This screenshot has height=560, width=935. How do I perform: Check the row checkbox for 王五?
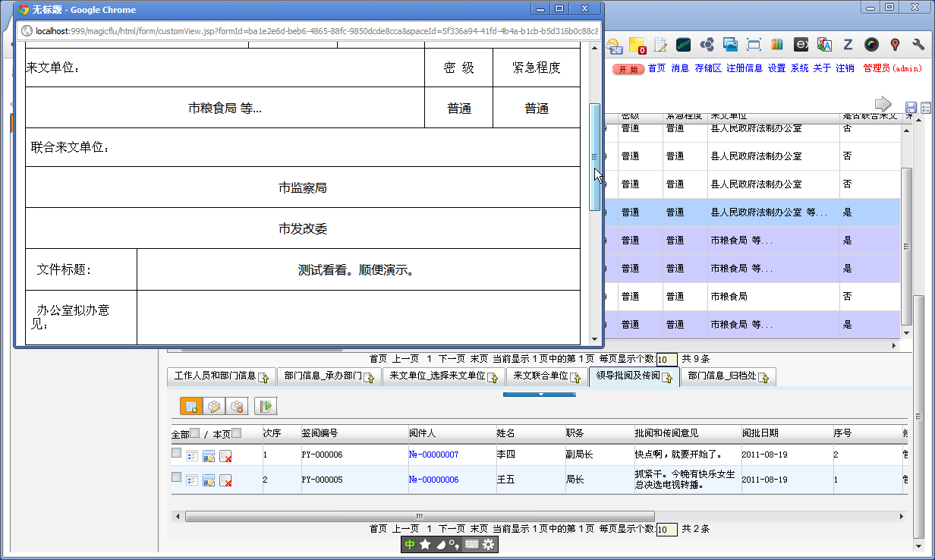point(177,477)
